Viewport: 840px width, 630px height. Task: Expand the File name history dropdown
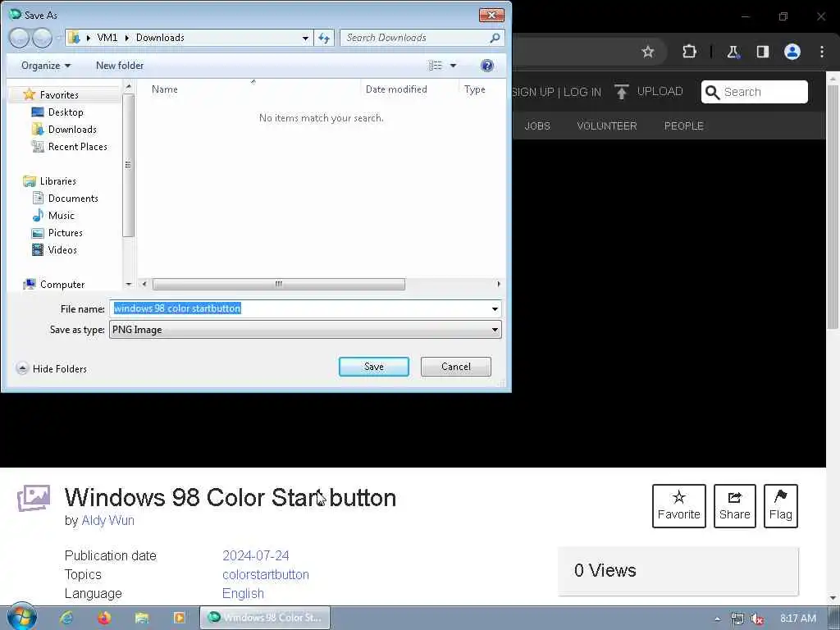tap(495, 309)
